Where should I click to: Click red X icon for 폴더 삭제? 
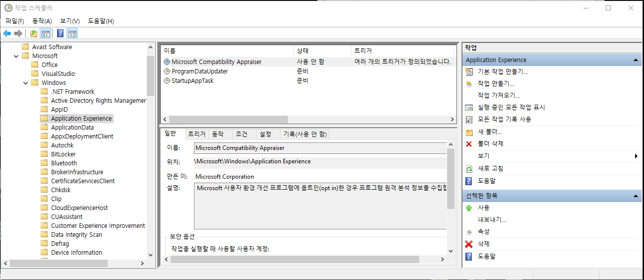(469, 144)
